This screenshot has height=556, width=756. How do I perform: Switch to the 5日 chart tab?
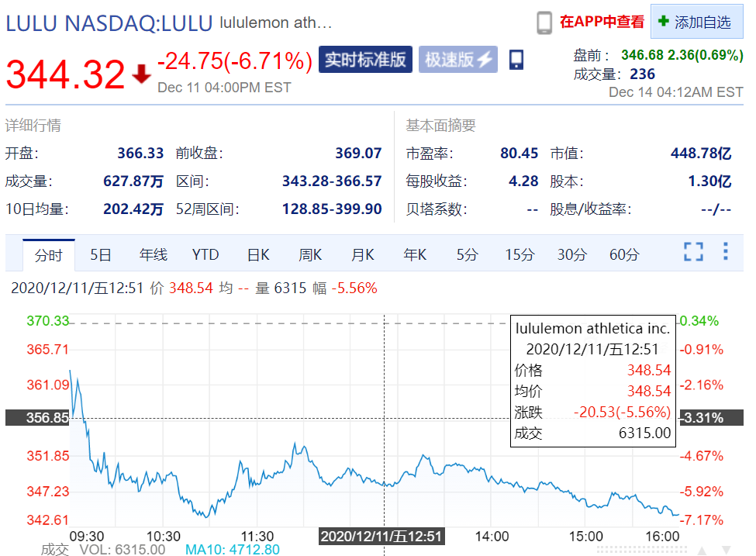coord(101,254)
